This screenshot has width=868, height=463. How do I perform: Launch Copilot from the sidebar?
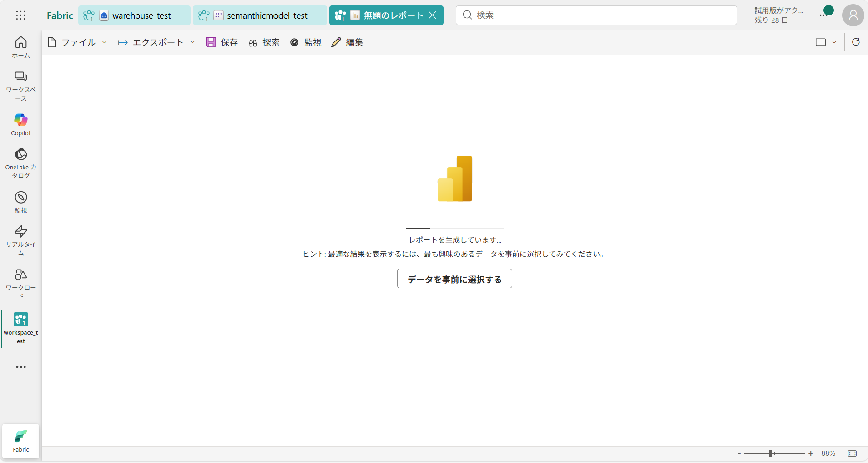pos(21,124)
